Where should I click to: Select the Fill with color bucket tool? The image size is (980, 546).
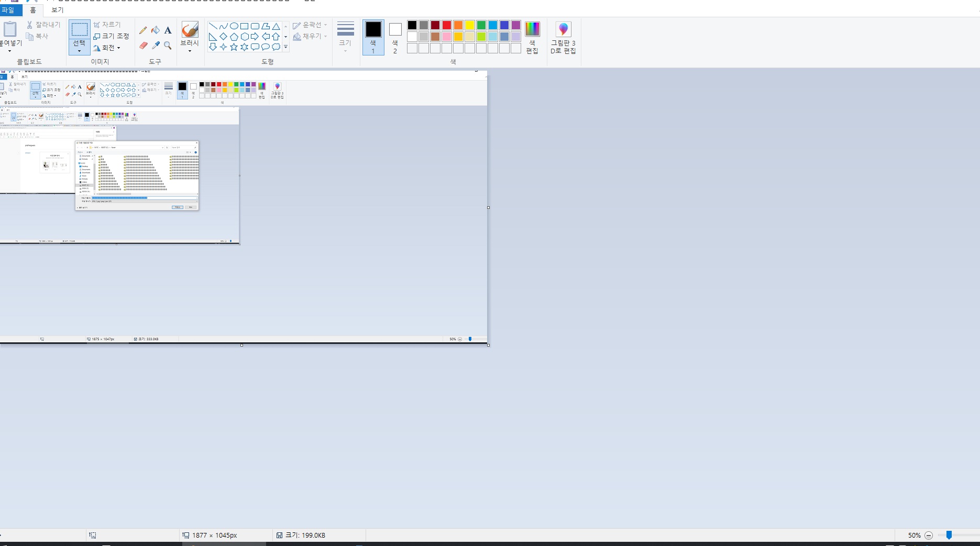click(x=156, y=30)
